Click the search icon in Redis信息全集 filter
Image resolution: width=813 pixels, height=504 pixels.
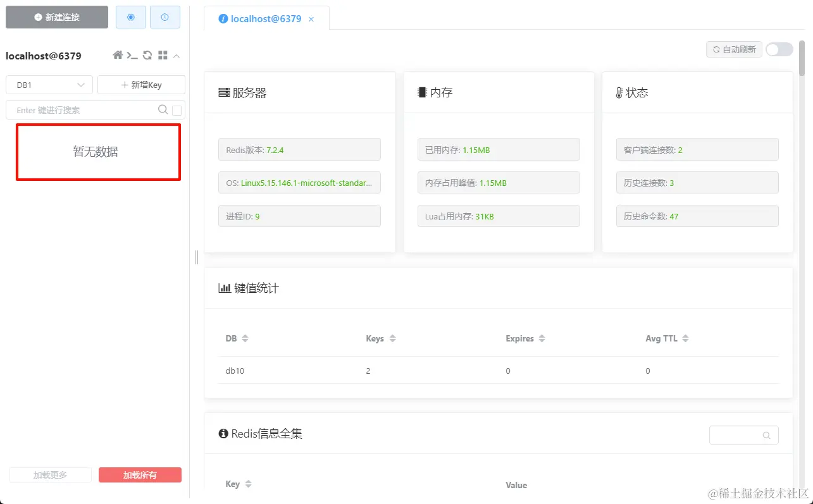[766, 435]
